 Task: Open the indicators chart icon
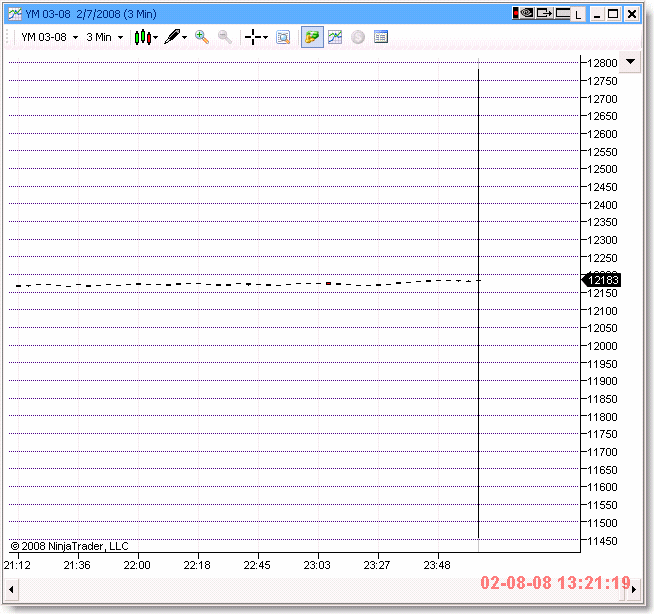coord(335,37)
